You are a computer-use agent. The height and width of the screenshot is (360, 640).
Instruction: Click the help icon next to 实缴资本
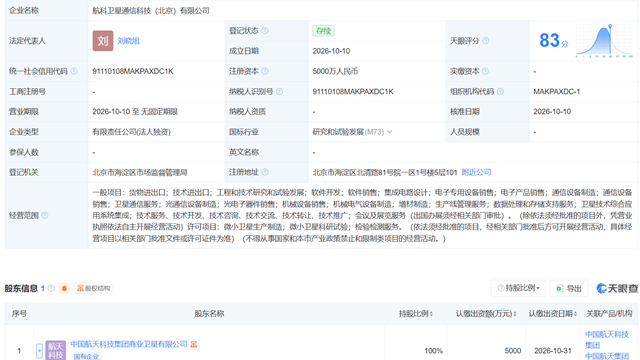click(x=485, y=71)
